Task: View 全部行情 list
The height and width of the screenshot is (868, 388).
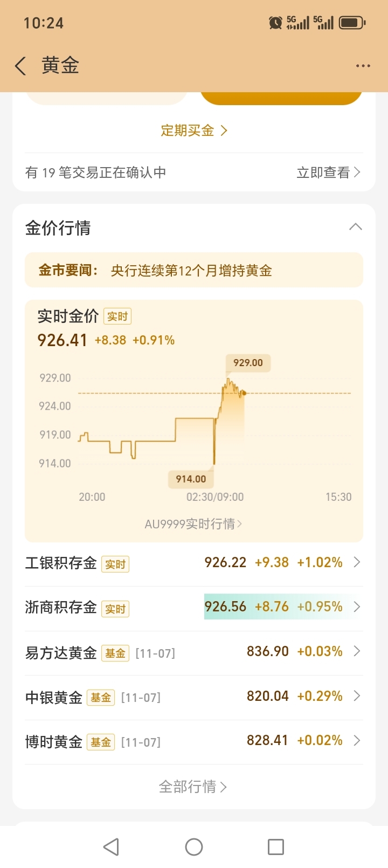Action: tap(193, 787)
